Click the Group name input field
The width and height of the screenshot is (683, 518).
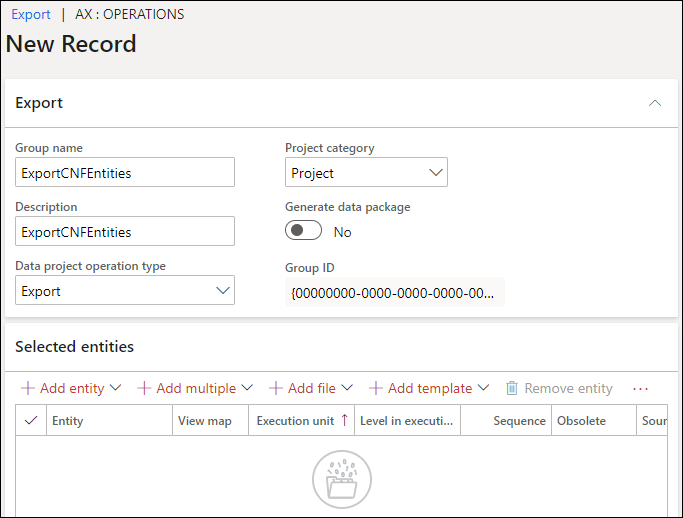click(x=125, y=172)
